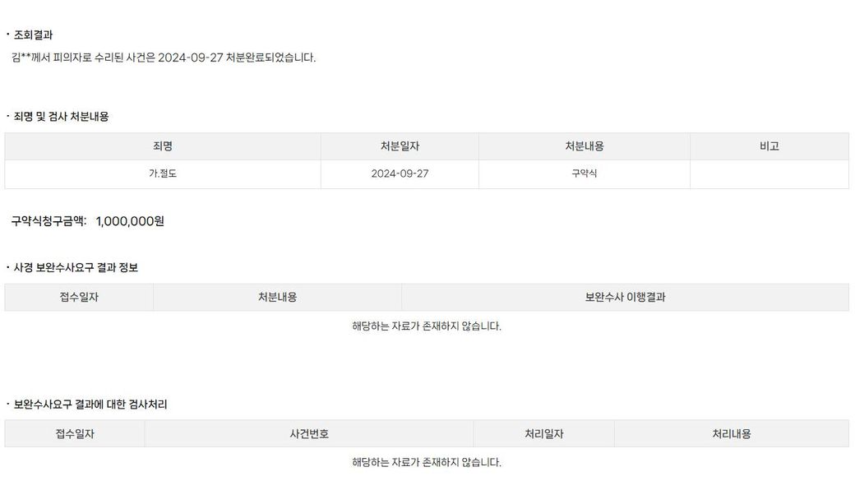Click the 보완수사요구 결과에 대한 검사처리 heading
855x504 pixels.
click(90, 405)
